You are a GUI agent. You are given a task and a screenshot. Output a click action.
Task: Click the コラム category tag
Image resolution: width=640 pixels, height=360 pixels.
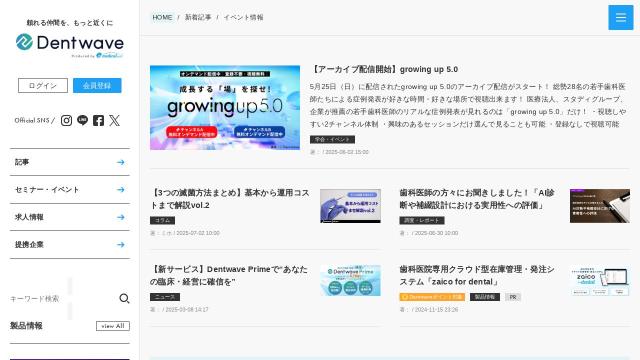tap(162, 220)
